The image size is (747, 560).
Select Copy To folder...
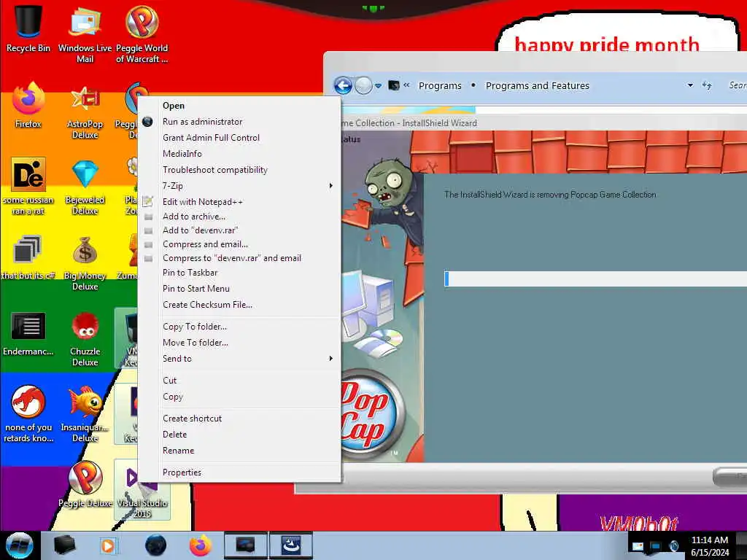(194, 327)
